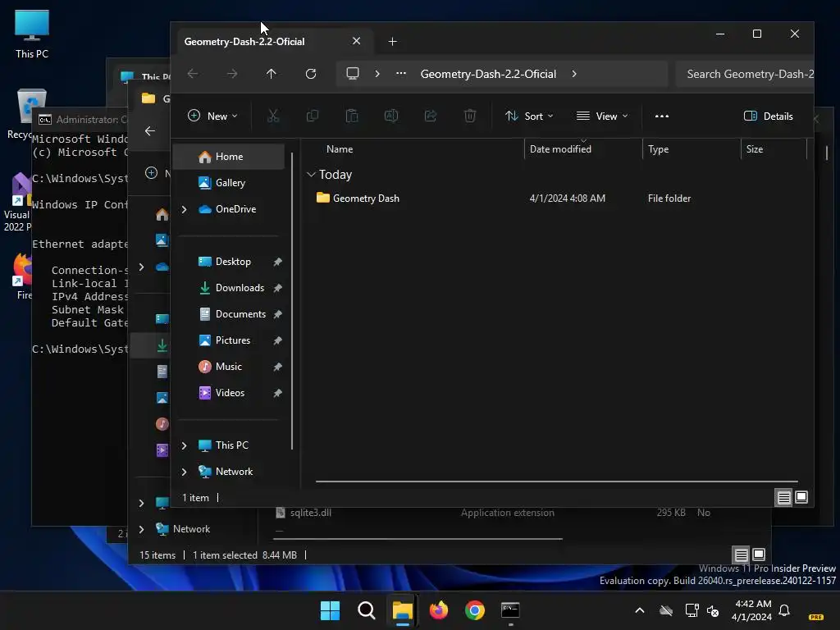This screenshot has width=840, height=630.
Task: Show hidden system tray icons
Action: click(x=640, y=610)
